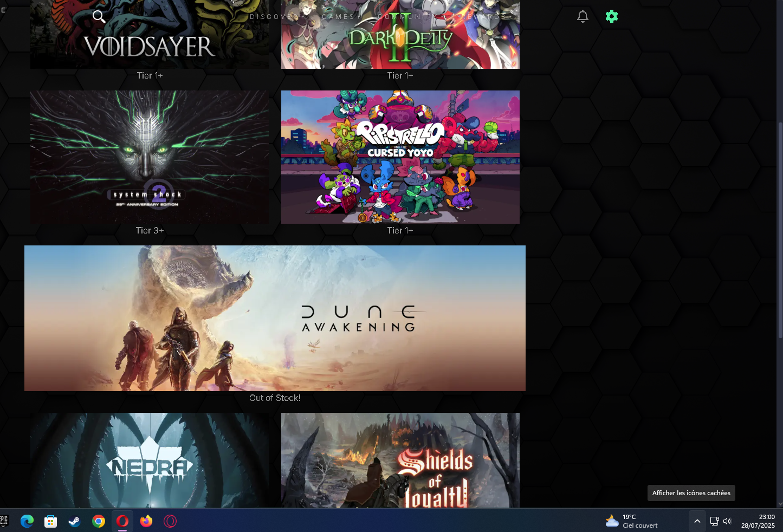Click the Tier 1+ label under Pipistrello
This screenshot has height=532, width=783.
400,231
